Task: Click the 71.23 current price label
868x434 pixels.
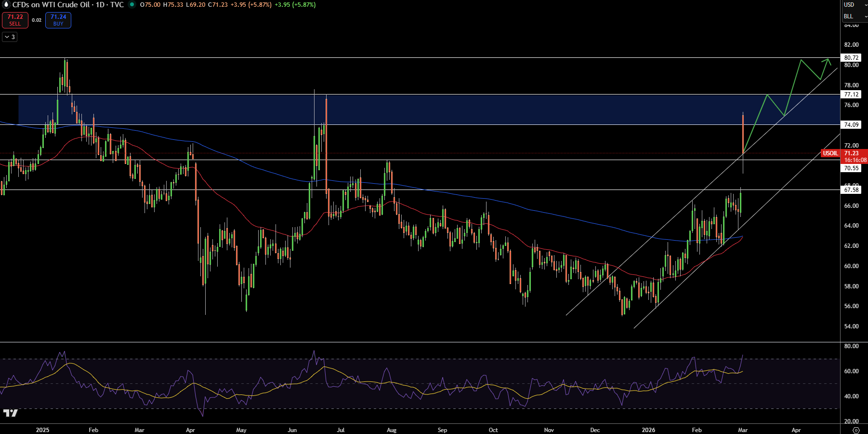Action: click(x=851, y=153)
